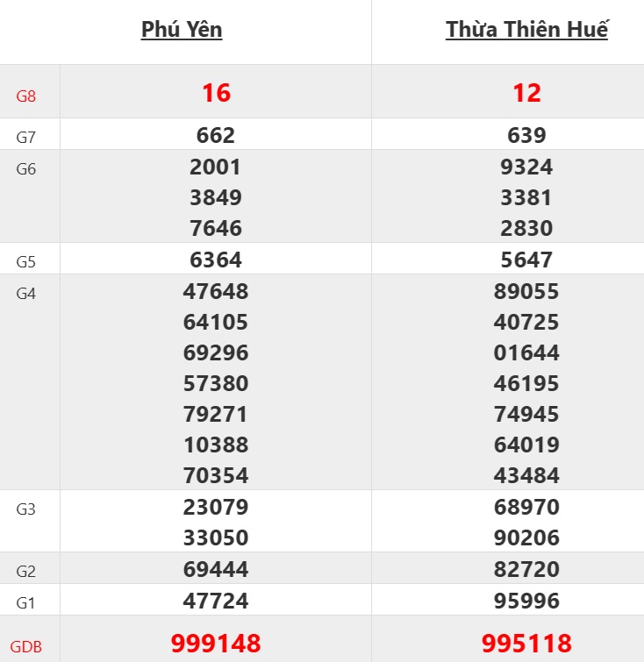
Task: Click the G5 prize row label
Action: point(26,261)
